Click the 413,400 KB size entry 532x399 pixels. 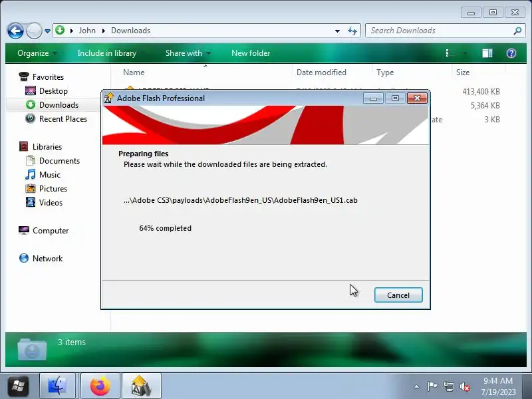click(481, 91)
